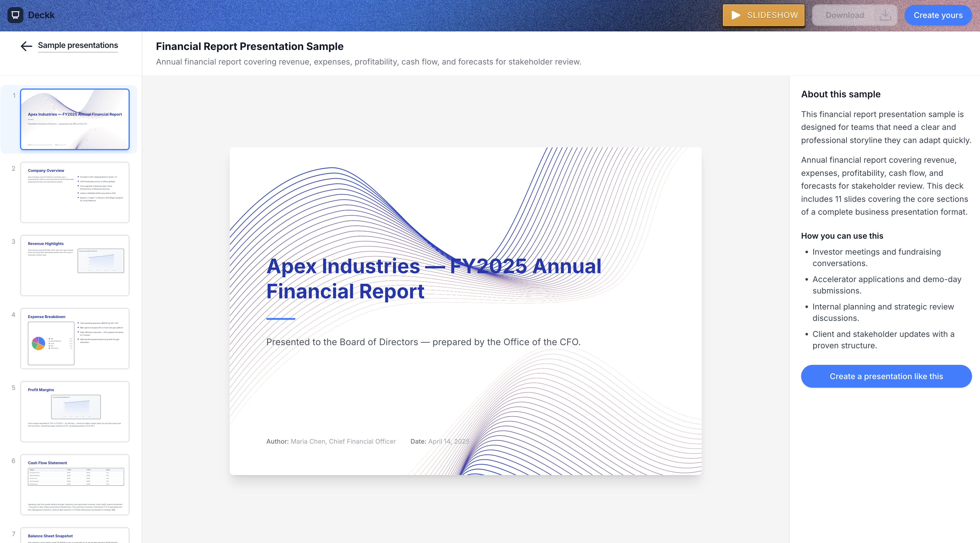Image resolution: width=980 pixels, height=543 pixels.
Task: Click the 'Financial Report Presentation Sample' heading
Action: pos(249,46)
